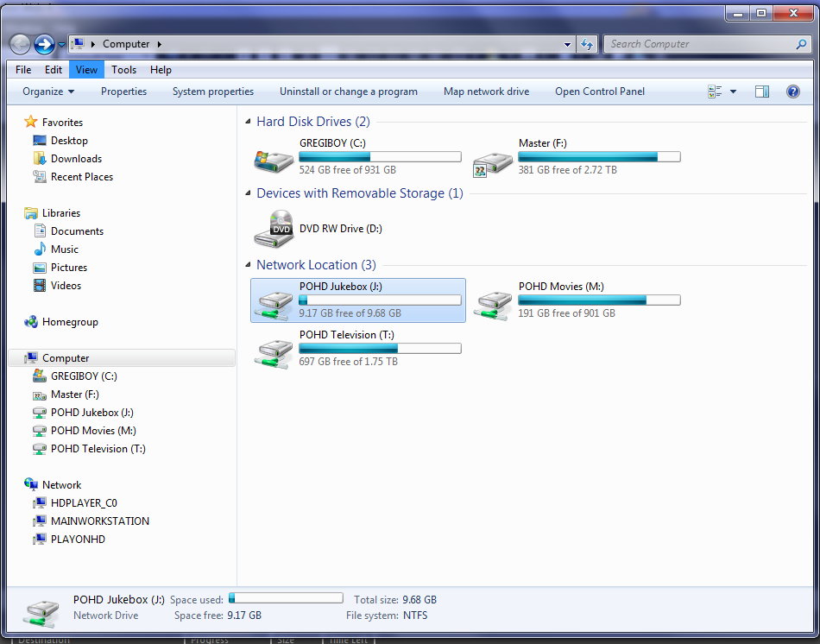Open the File menu
The height and width of the screenshot is (644, 820).
23,70
